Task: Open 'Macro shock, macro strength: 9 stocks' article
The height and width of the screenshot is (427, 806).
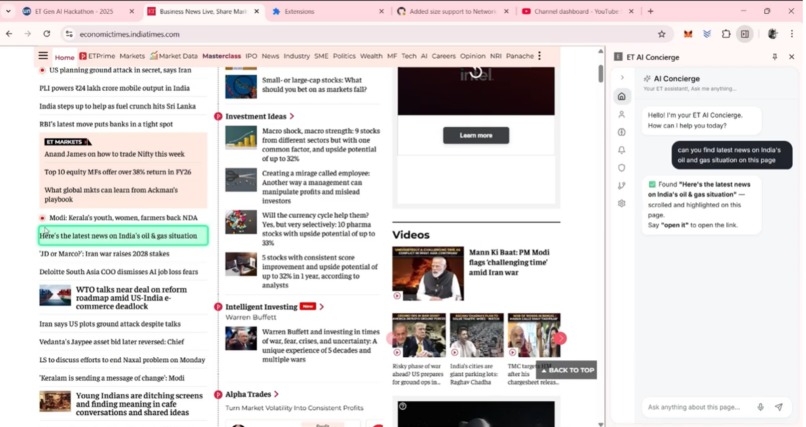Action: (321, 144)
